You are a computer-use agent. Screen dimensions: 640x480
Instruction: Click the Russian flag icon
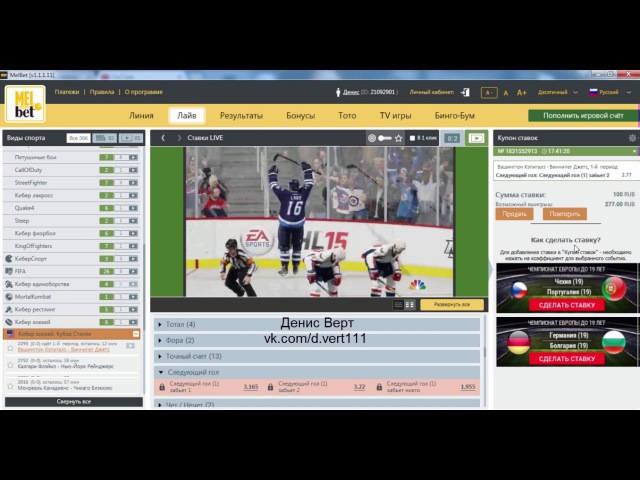pyautogui.click(x=593, y=92)
